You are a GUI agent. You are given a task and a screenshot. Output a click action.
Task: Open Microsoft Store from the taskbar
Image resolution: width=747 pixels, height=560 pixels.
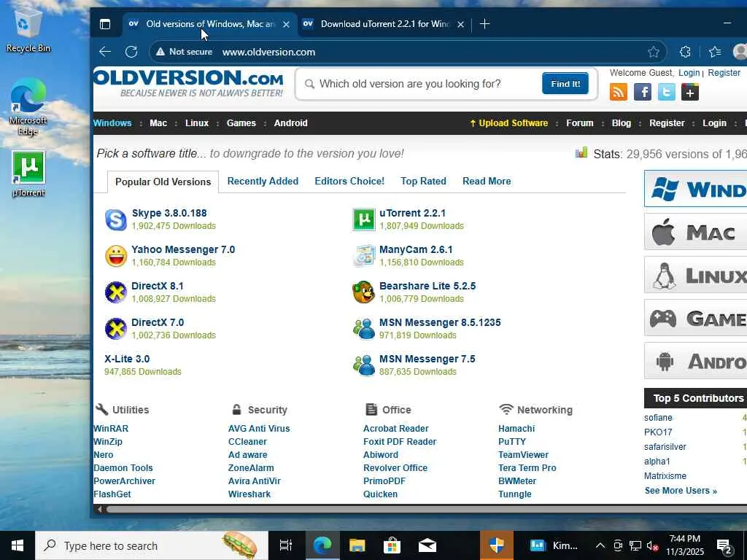(x=392, y=545)
